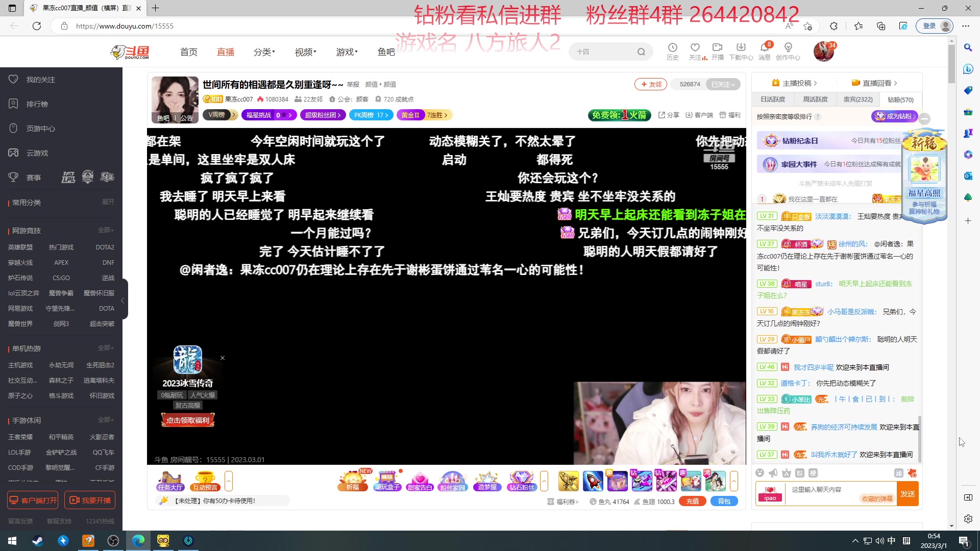The width and height of the screenshot is (980, 551).
Task: Toggle fans-only chat with the 粉 icon
Action: click(799, 473)
